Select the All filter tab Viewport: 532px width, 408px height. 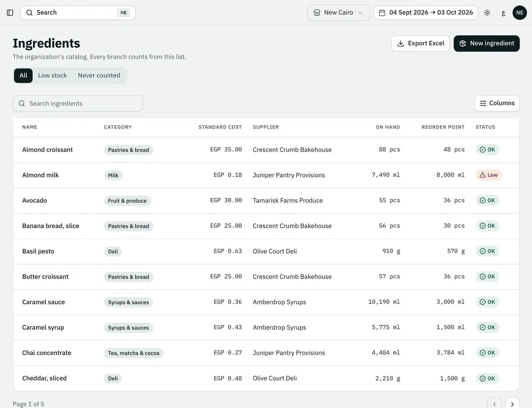click(x=23, y=76)
